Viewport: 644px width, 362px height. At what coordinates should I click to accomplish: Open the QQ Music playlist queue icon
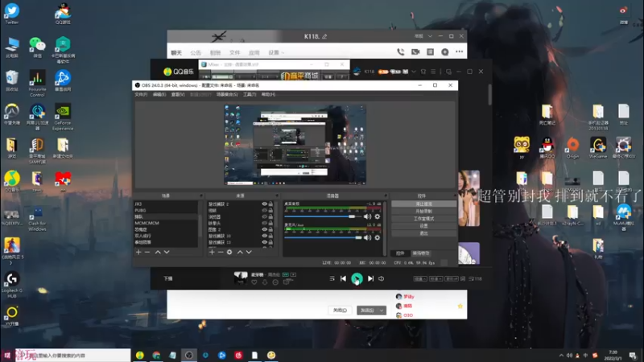coord(475,278)
